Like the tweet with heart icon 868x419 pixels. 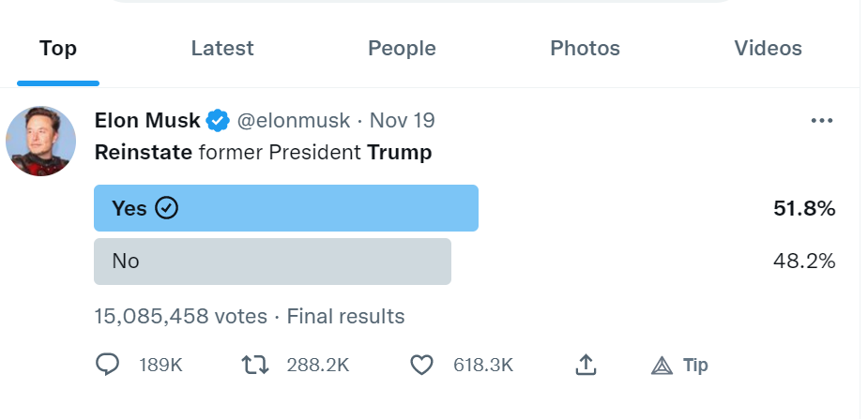pos(422,365)
